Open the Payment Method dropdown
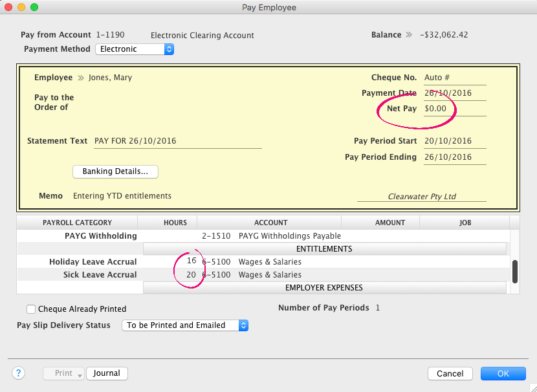This screenshot has width=537, height=392. click(135, 49)
